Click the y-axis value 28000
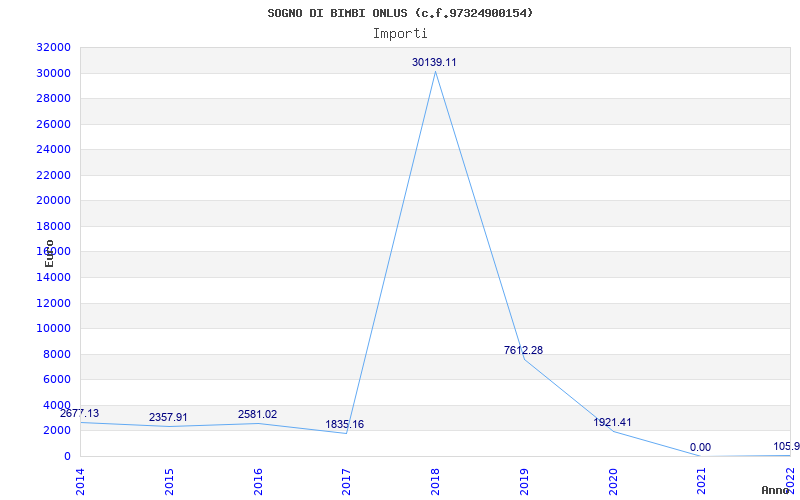Viewport: 800px width, 500px height. (53, 98)
